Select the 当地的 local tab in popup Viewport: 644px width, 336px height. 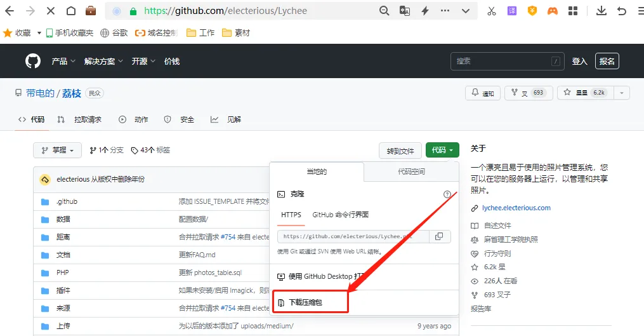317,171
